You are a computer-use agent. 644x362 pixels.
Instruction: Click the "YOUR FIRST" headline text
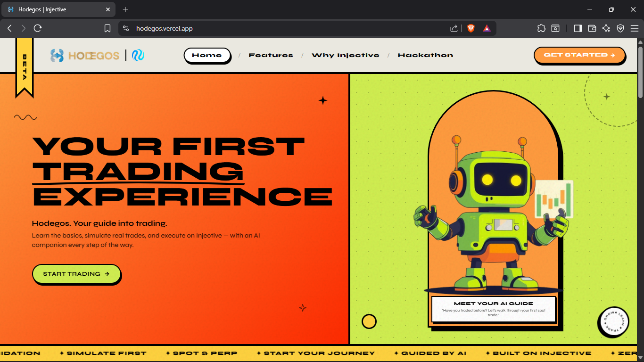[x=168, y=146]
